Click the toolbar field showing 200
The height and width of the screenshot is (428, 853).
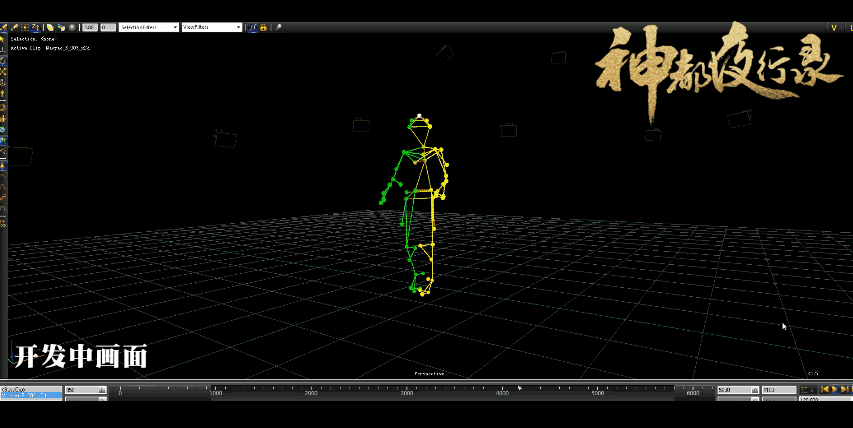point(89,27)
